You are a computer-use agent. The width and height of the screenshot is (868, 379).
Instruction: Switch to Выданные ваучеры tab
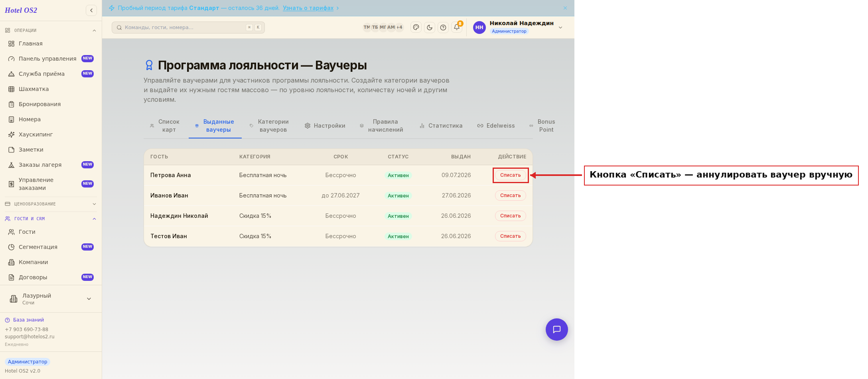click(x=215, y=126)
